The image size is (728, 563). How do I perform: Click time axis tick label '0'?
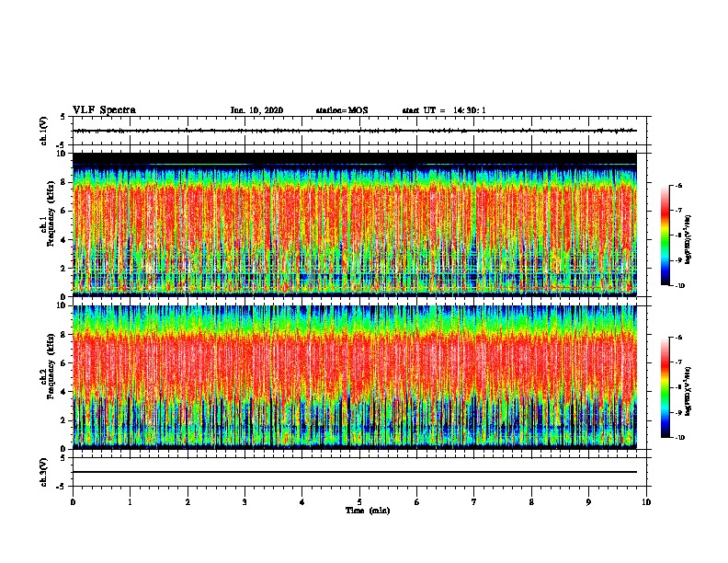[x=73, y=502]
